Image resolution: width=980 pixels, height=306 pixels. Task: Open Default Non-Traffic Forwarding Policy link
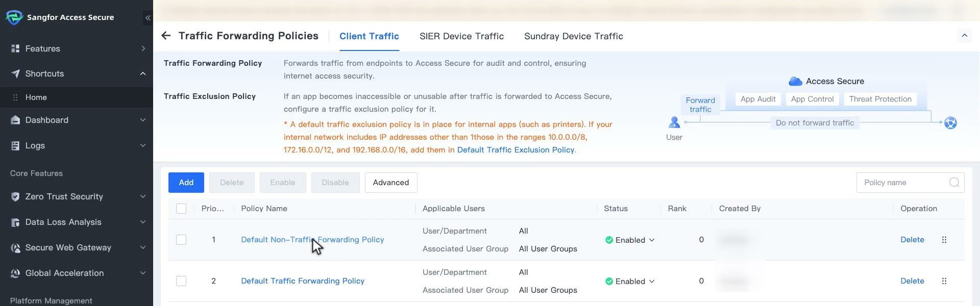point(312,240)
